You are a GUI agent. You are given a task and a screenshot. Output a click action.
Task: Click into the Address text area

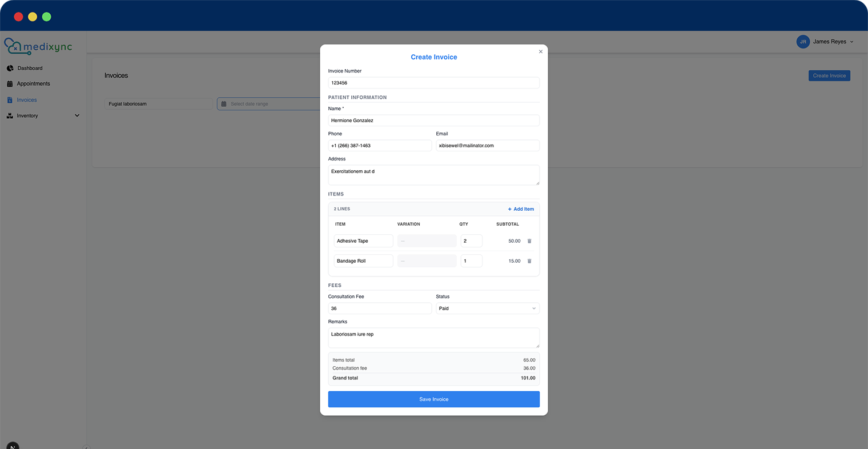pyautogui.click(x=434, y=175)
